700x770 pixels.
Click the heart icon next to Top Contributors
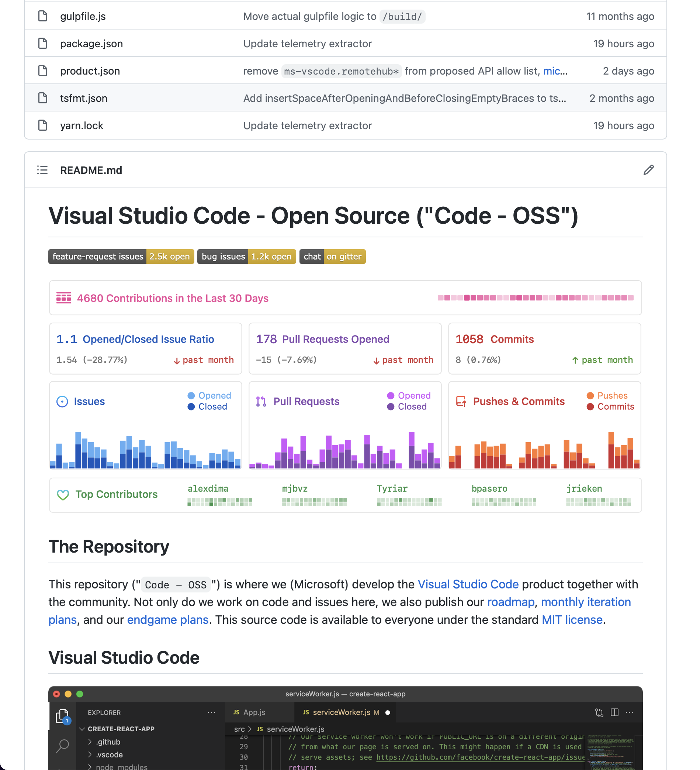tap(63, 495)
